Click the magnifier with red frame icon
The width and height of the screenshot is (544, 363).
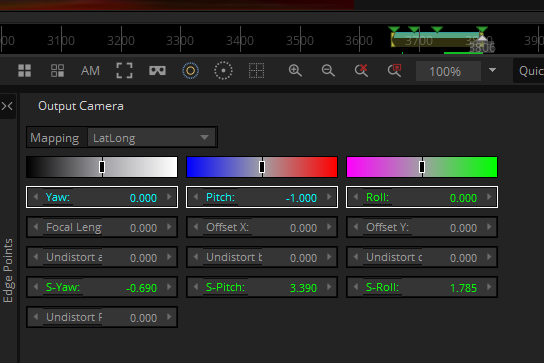click(394, 70)
